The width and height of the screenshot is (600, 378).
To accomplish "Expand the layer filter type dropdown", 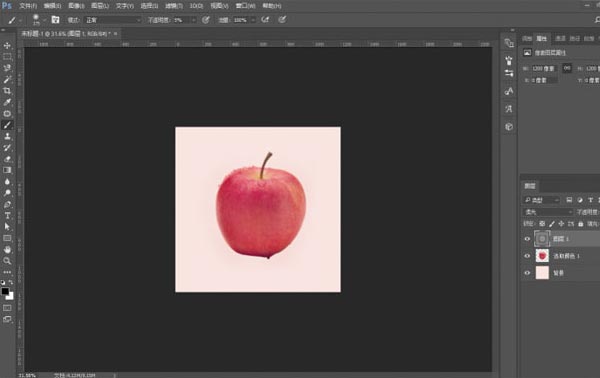I will 541,200.
